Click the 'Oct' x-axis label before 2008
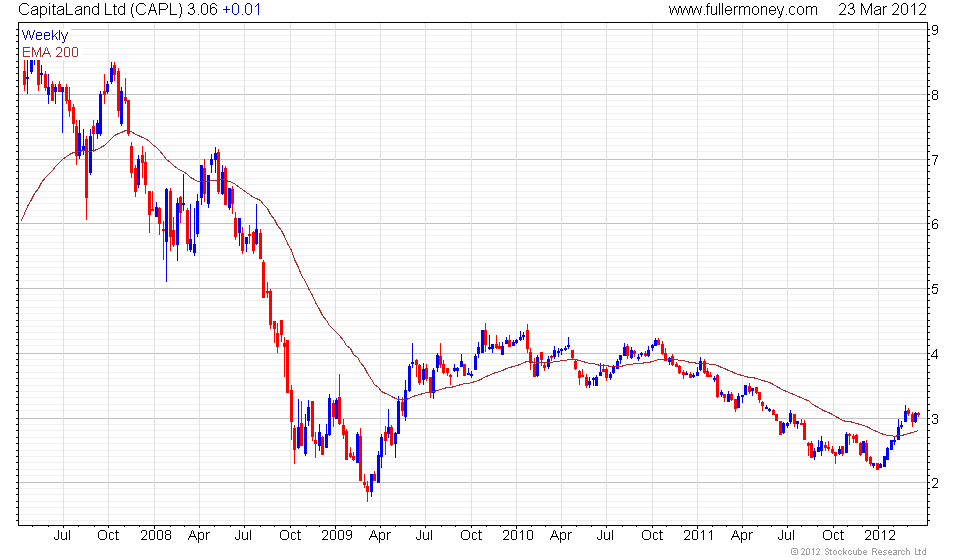The width and height of the screenshot is (980, 560). coord(108,536)
